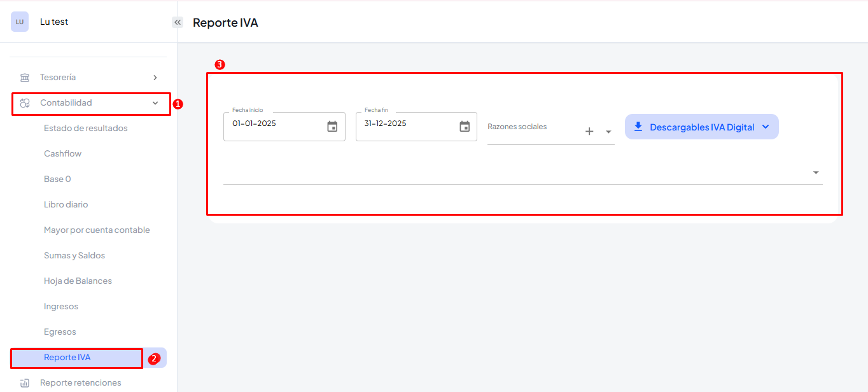Click the Reporte retenciones chart icon
Screen dimensions: 868x392
point(25,383)
